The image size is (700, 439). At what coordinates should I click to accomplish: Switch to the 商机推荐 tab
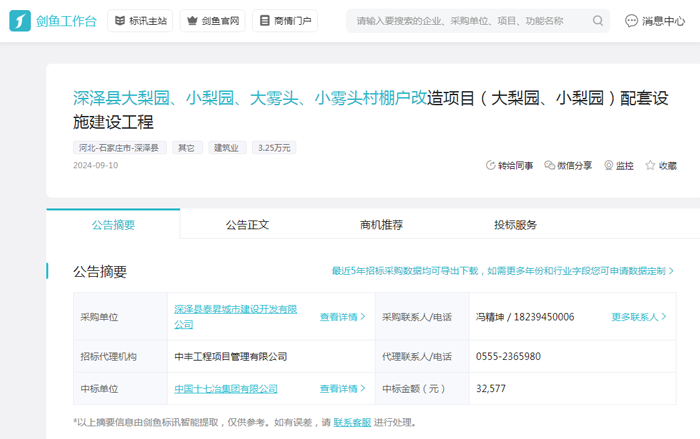[381, 225]
